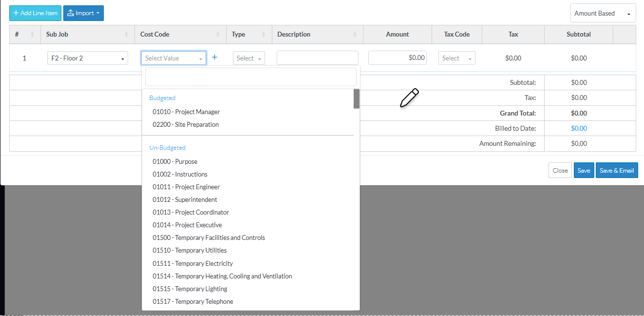Sort by the Cost Code column arrows
Viewport: 644px width, 316px height.
(x=218, y=35)
